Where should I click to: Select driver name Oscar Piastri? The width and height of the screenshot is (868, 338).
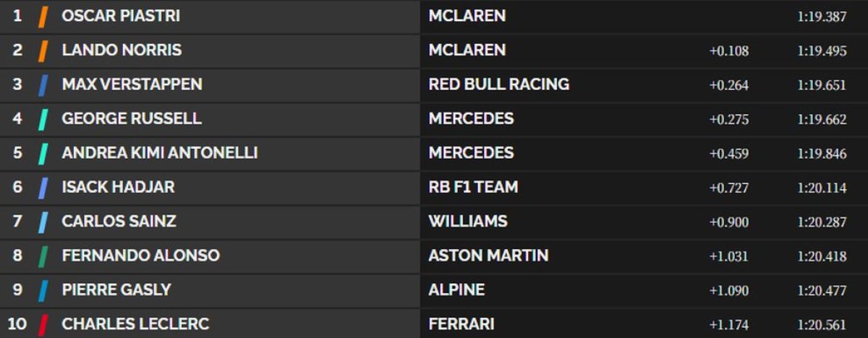click(x=121, y=16)
